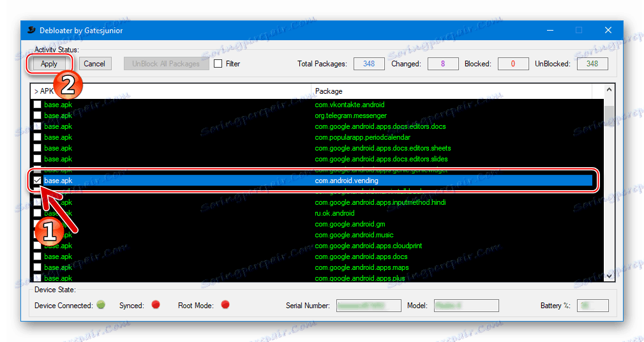Click the Debloater app icon in title bar
Screen dimensions: 644x342
(x=31, y=30)
